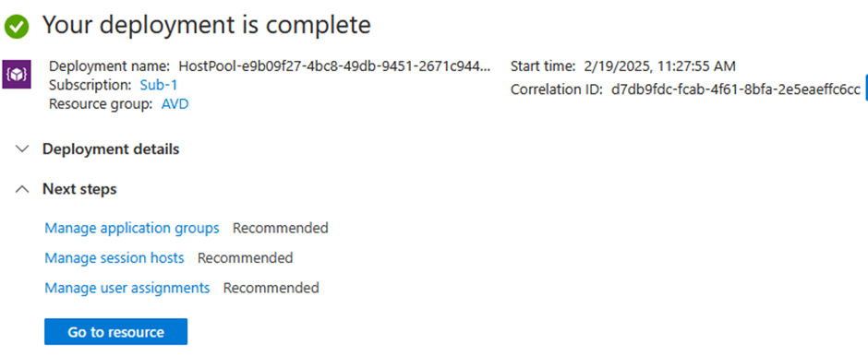Open Manage session hosts link
The height and width of the screenshot is (356, 868).
pos(114,257)
